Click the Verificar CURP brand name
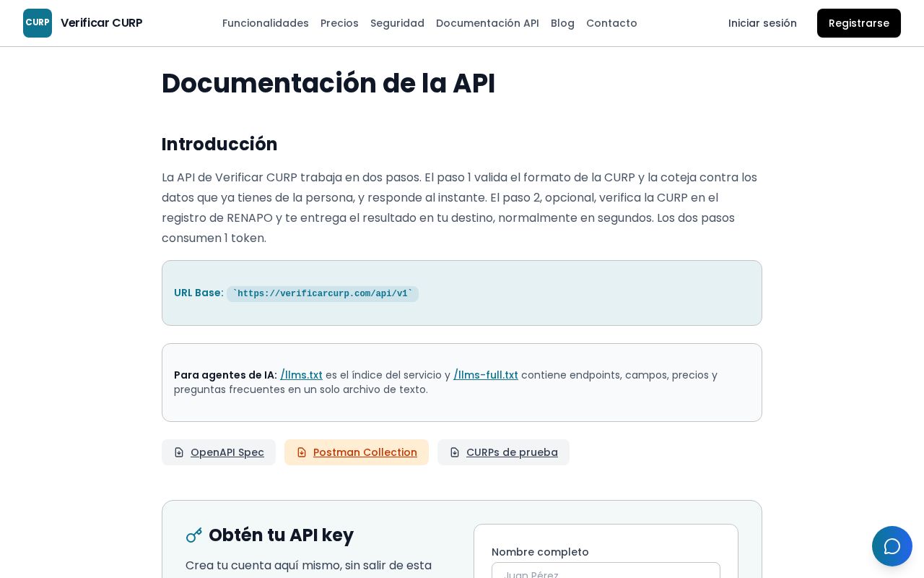 click(x=102, y=23)
